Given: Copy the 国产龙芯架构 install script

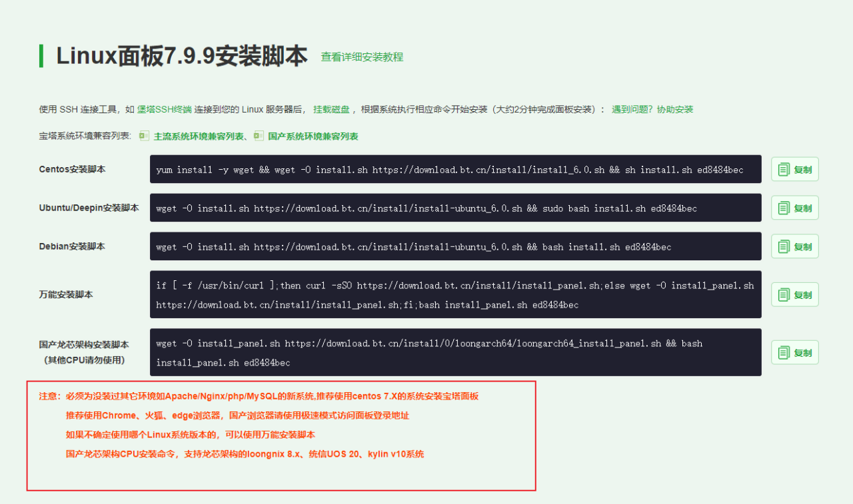Looking at the screenshot, I should 794,352.
